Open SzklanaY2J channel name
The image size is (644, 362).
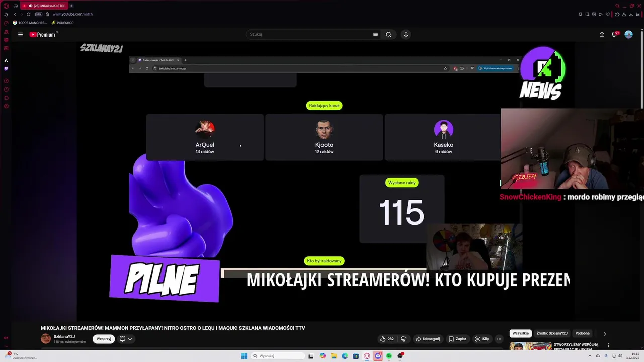coord(64,337)
